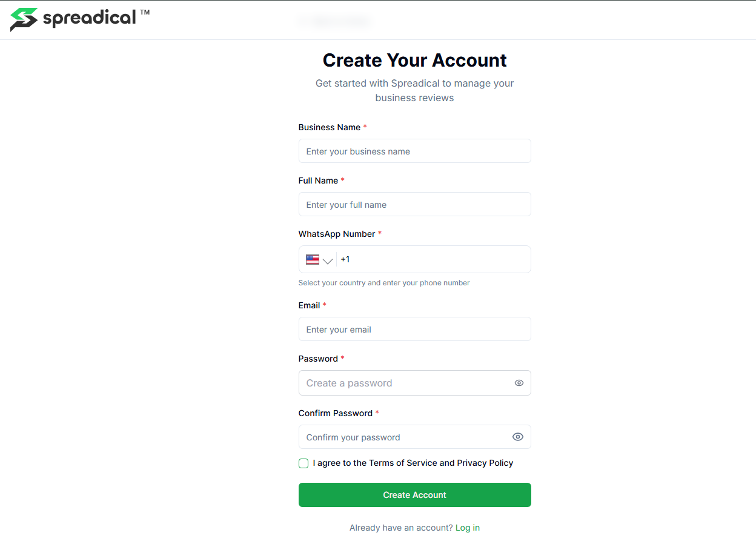The image size is (756, 547).
Task: Click the Confirm your password field
Action: [406, 437]
